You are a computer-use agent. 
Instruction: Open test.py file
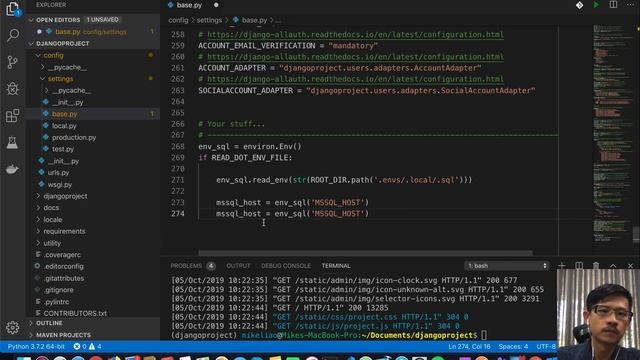63,149
